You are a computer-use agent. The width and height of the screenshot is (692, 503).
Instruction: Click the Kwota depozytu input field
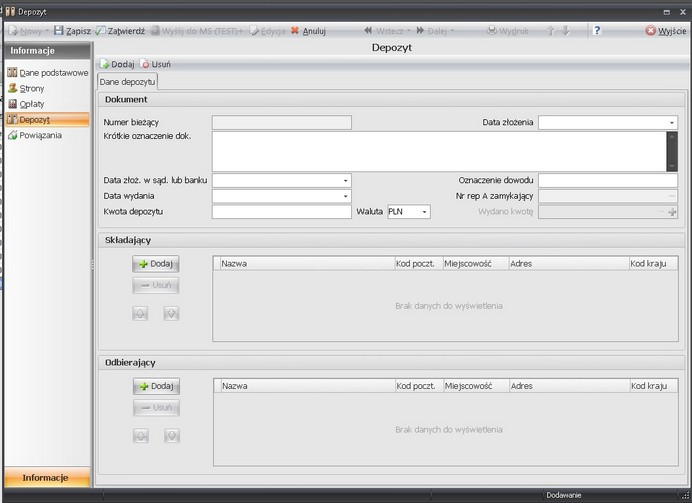pos(281,212)
